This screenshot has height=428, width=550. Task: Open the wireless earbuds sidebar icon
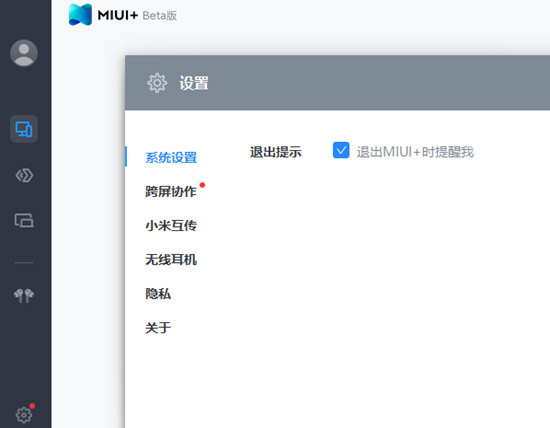(x=24, y=296)
